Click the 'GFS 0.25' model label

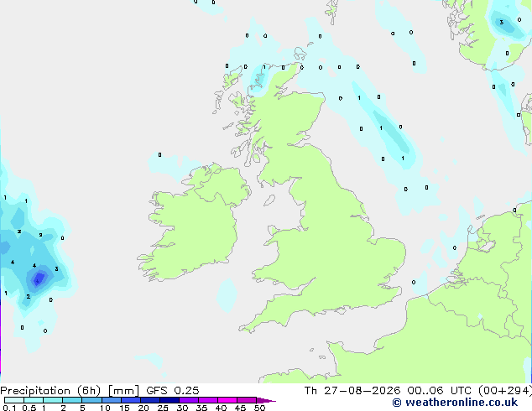click(173, 391)
